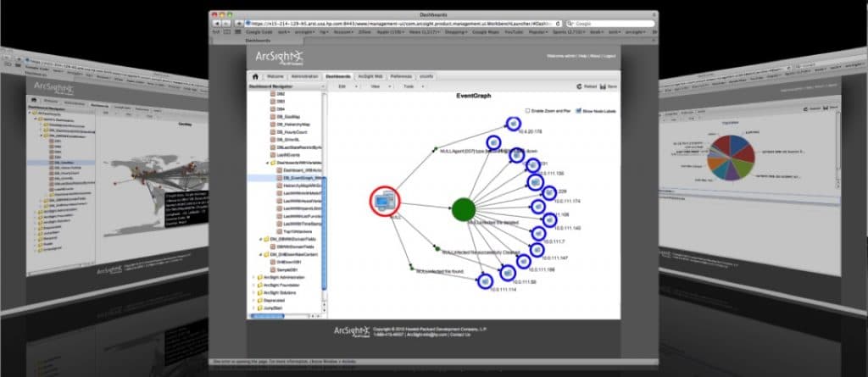Image resolution: width=868 pixels, height=377 pixels.
Task: Click the add bookmark plus button
Action: point(238,24)
